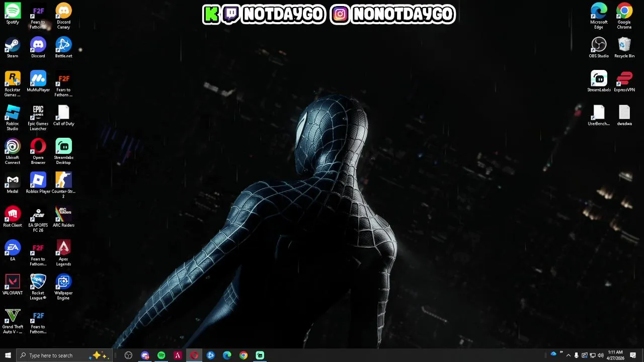Select the VALORANT desktop icon
644x362 pixels.
[13, 285]
